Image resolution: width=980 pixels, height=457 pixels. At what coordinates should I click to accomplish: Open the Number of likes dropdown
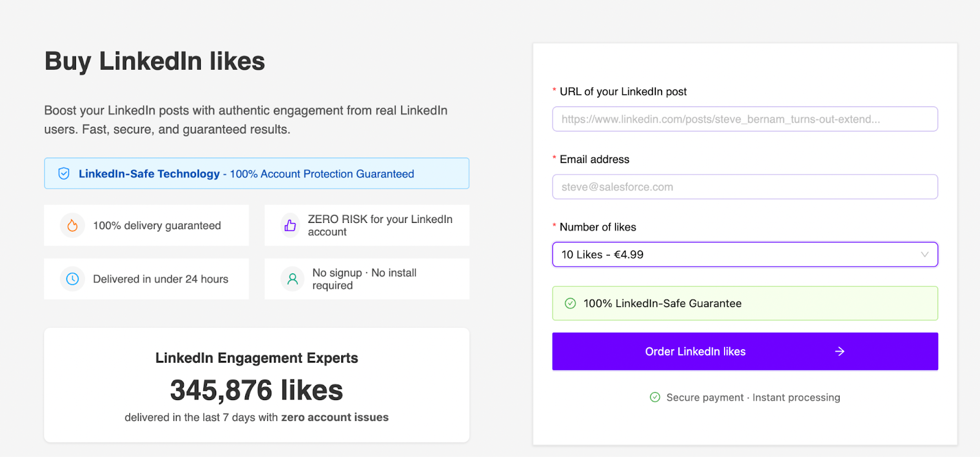[x=745, y=254]
